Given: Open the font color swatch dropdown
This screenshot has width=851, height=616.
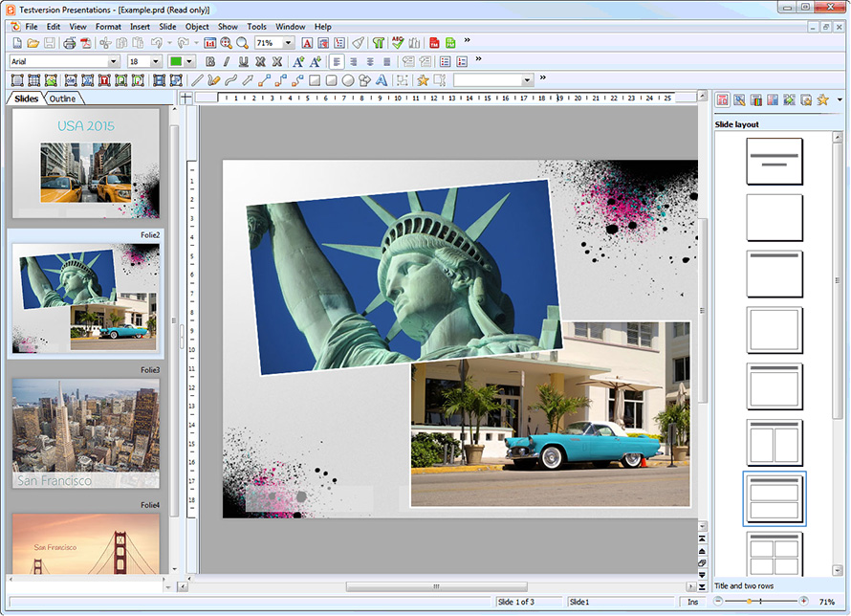Looking at the screenshot, I should pyautogui.click(x=188, y=61).
